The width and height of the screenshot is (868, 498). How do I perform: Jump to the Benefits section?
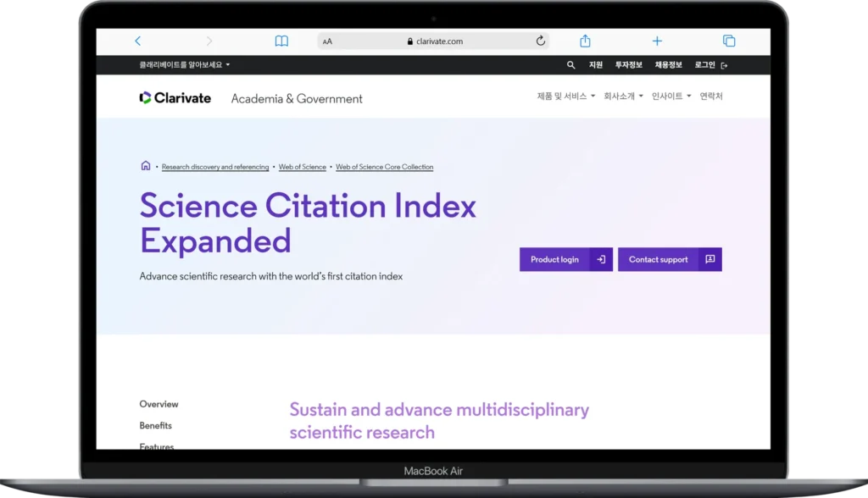(x=156, y=425)
